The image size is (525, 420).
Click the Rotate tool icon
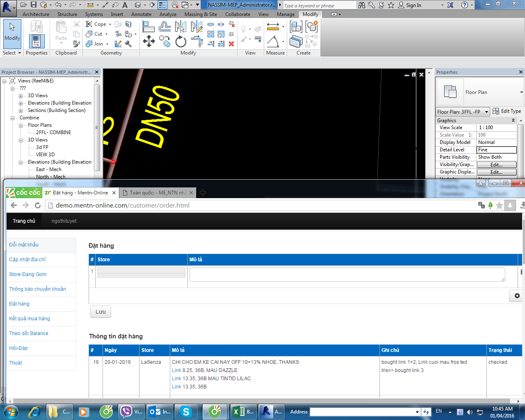coord(180,41)
